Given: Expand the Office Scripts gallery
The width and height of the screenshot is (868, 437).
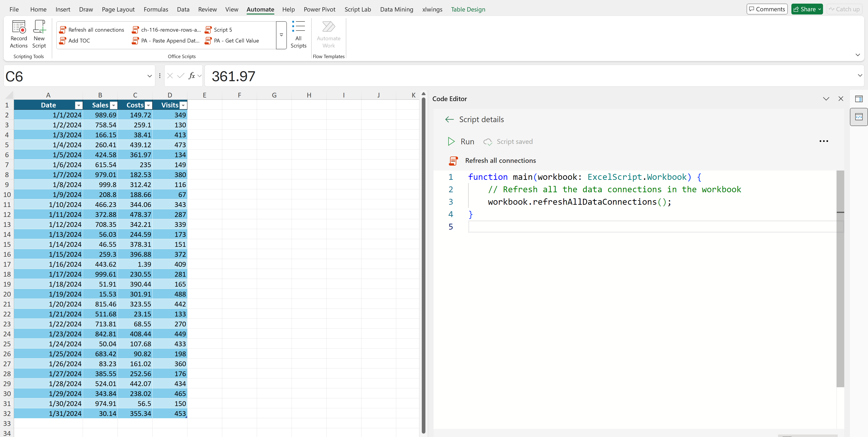Looking at the screenshot, I should (x=281, y=35).
